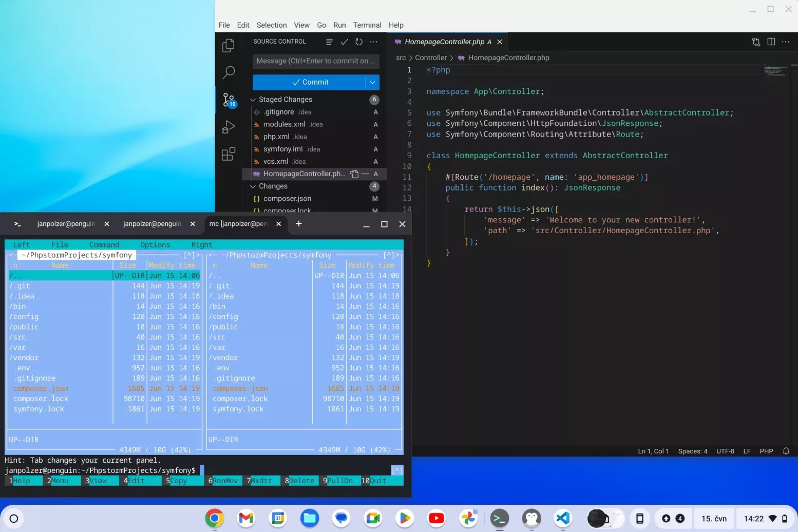Open quick settings at 14:22 clock
This screenshot has height=532, width=798.
pos(766,519)
